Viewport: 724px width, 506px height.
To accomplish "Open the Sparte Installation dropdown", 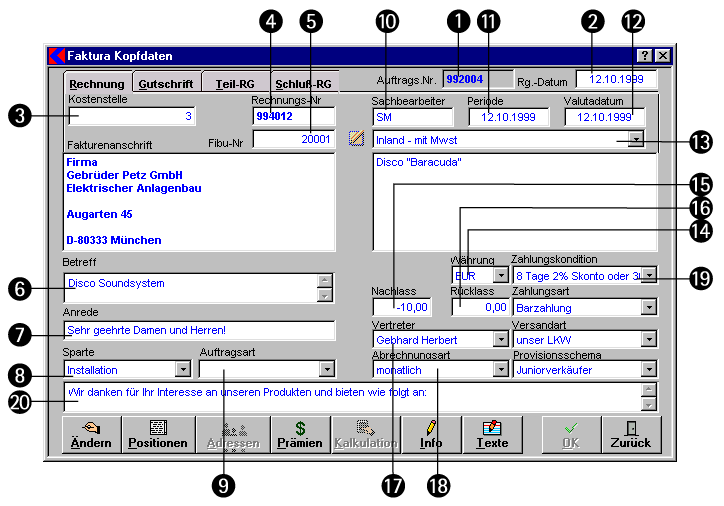I will point(182,370).
